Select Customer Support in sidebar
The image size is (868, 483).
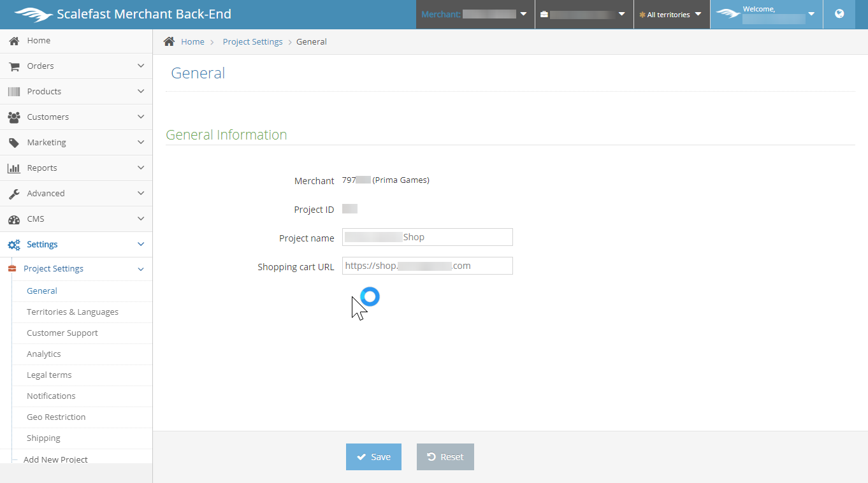[62, 333]
